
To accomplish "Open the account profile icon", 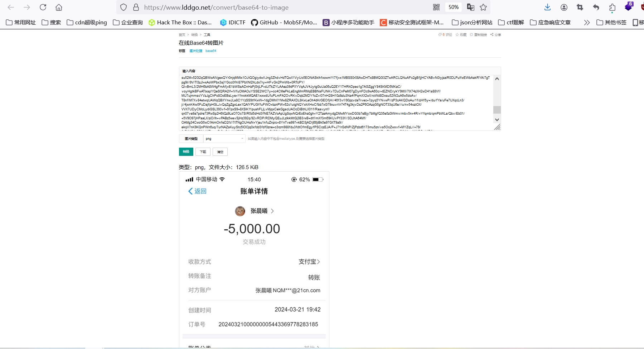I will 564,7.
